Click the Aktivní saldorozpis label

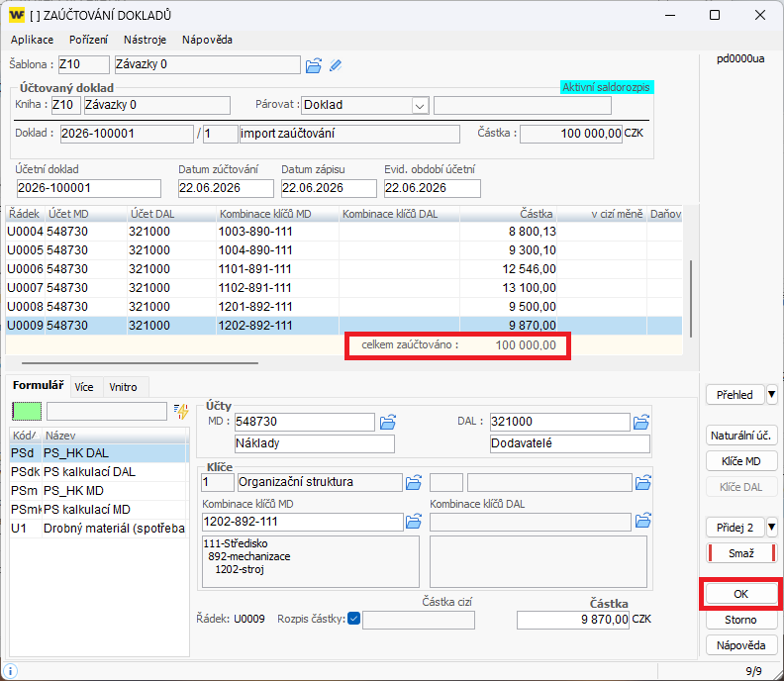tap(607, 87)
